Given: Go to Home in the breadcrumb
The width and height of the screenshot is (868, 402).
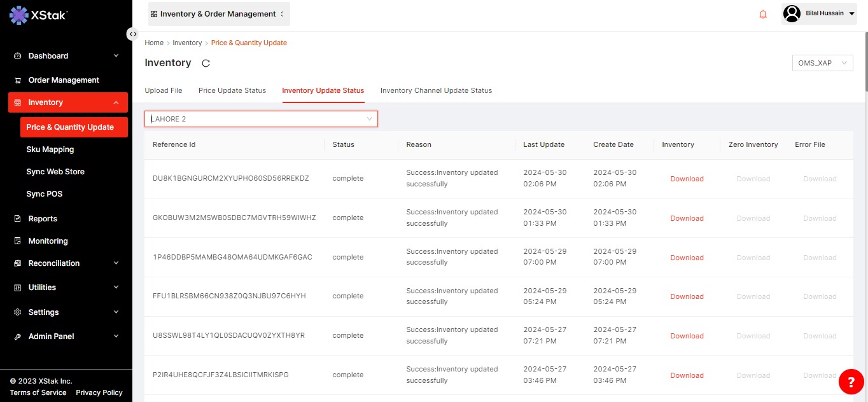Looking at the screenshot, I should click(154, 43).
